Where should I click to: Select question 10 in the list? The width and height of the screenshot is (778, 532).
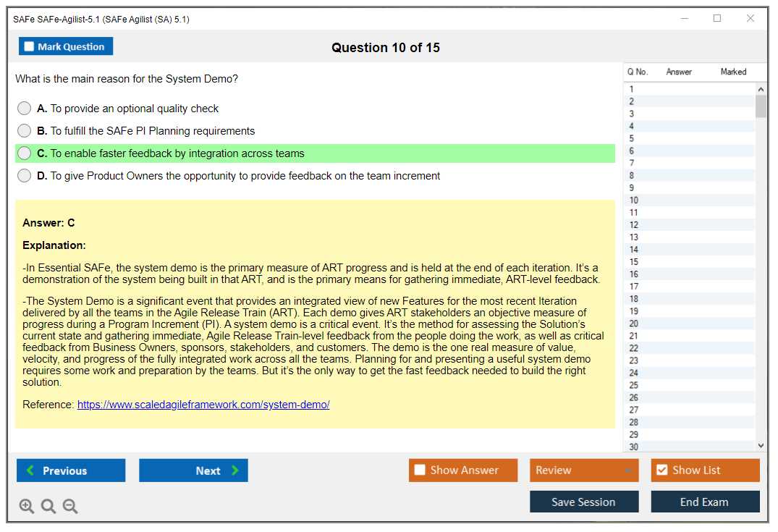(689, 200)
